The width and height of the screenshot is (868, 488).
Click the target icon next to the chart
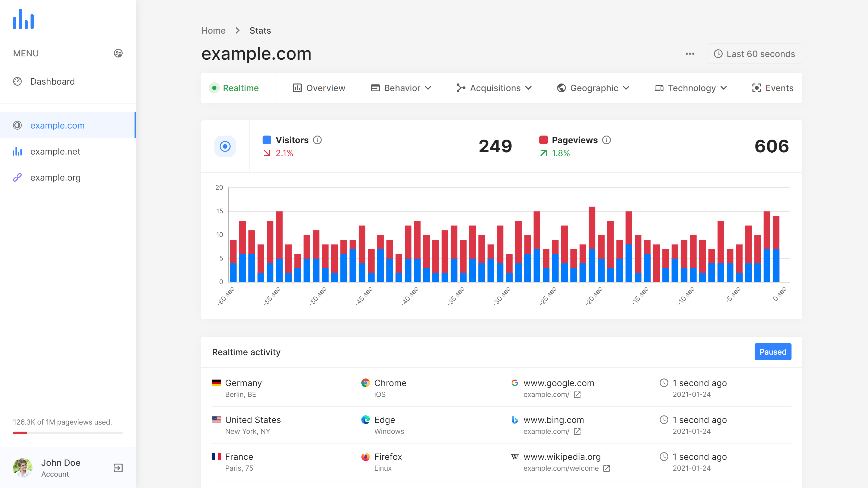click(x=225, y=146)
